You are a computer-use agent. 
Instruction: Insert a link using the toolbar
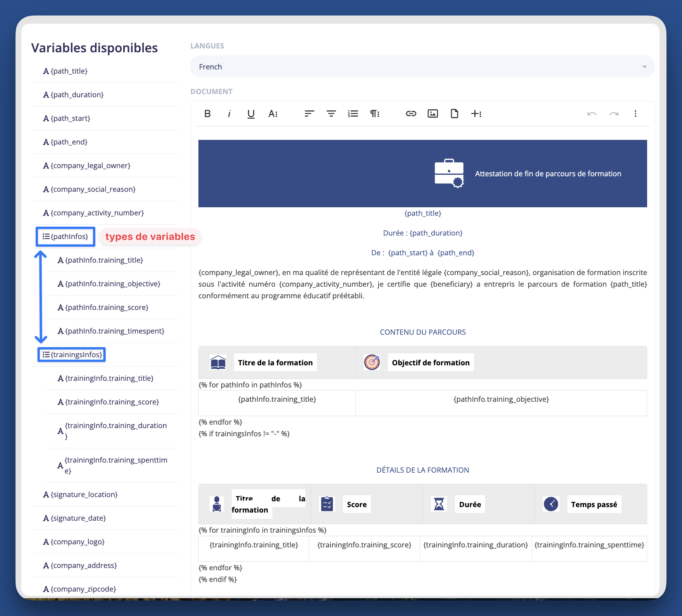(x=411, y=114)
